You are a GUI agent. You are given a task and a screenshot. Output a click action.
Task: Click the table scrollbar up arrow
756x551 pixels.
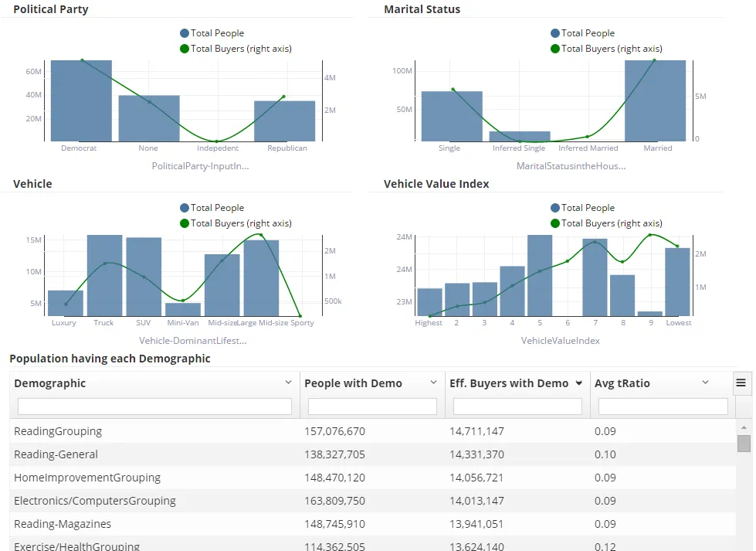(x=744, y=427)
